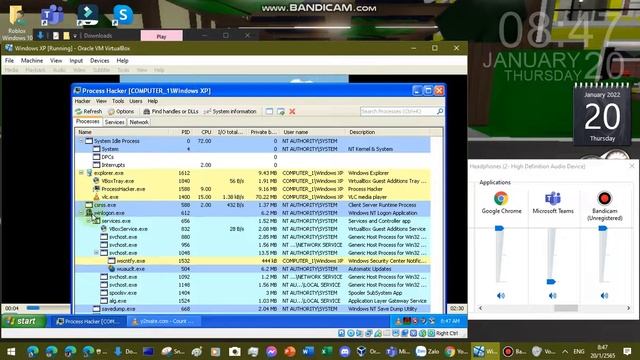
Task: Click the Google Chrome icon in volume mixer
Action: point(501,198)
